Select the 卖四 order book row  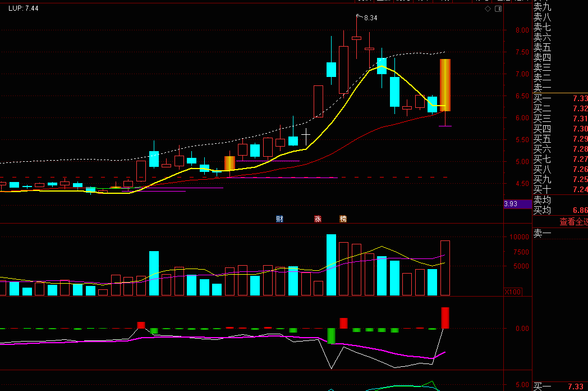pos(561,58)
